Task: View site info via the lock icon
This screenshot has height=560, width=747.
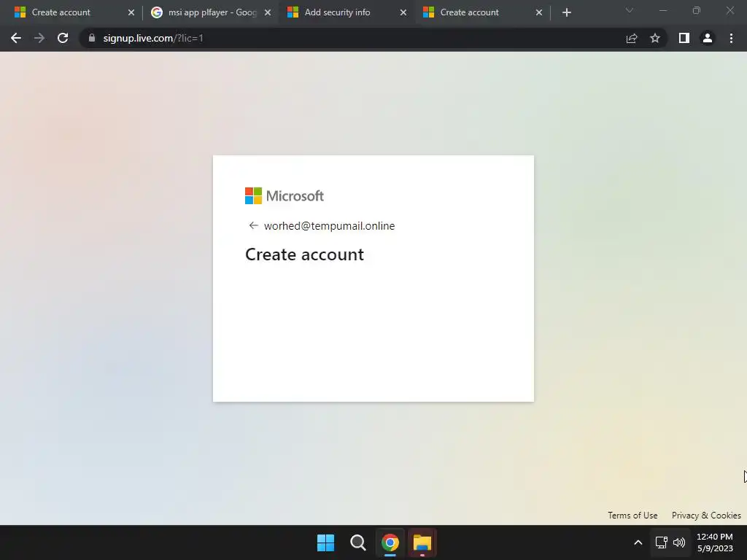Action: tap(92, 38)
